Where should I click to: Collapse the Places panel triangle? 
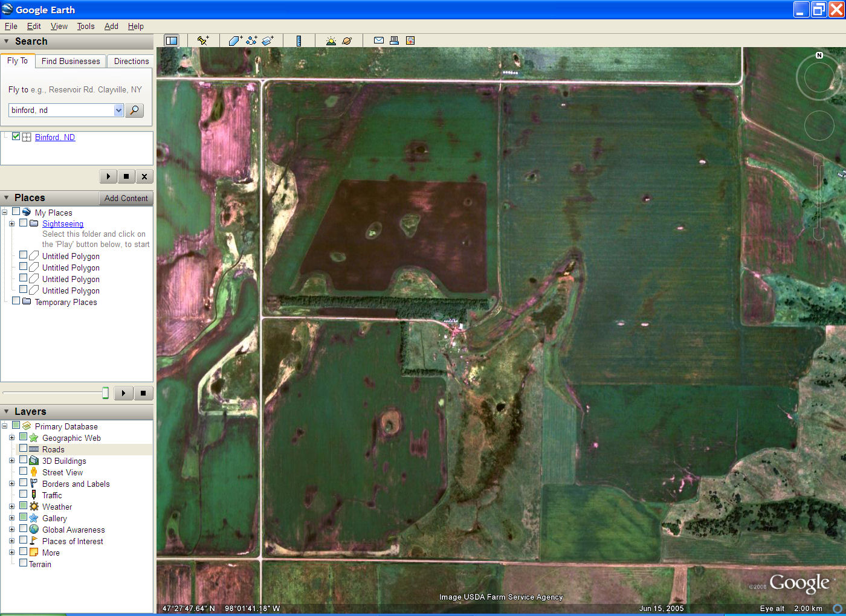point(7,197)
